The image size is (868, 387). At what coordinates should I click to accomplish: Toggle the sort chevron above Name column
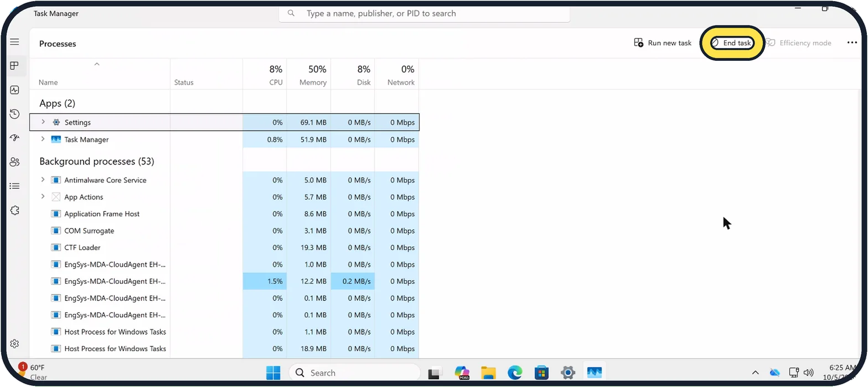[97, 64]
